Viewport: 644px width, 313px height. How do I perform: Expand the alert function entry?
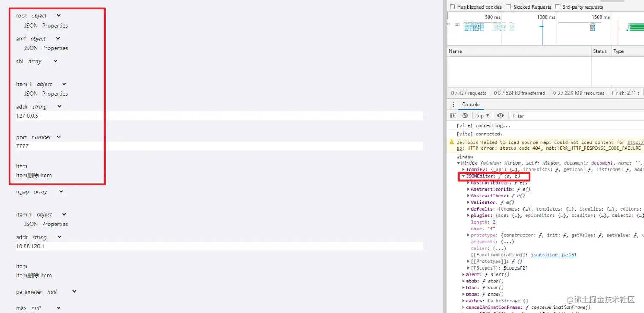[x=464, y=275]
